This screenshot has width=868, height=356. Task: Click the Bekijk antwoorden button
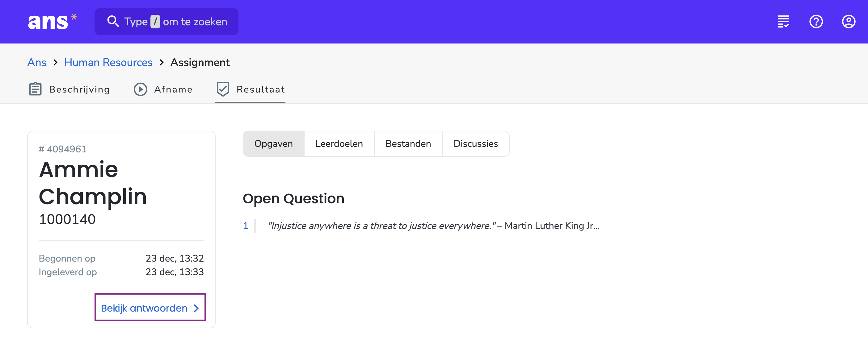point(150,308)
